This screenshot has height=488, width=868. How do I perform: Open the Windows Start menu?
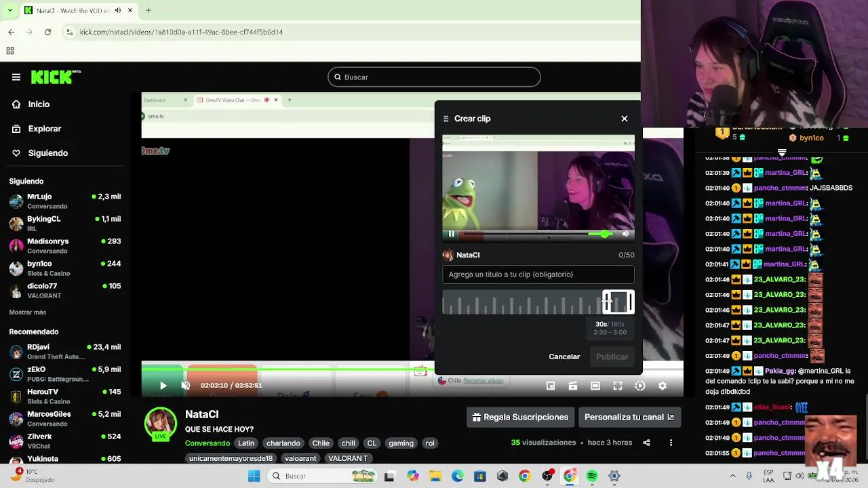tap(254, 476)
